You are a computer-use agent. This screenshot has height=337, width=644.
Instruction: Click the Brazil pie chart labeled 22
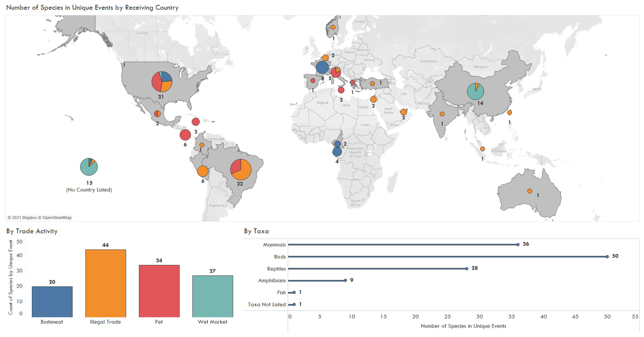[x=240, y=169]
